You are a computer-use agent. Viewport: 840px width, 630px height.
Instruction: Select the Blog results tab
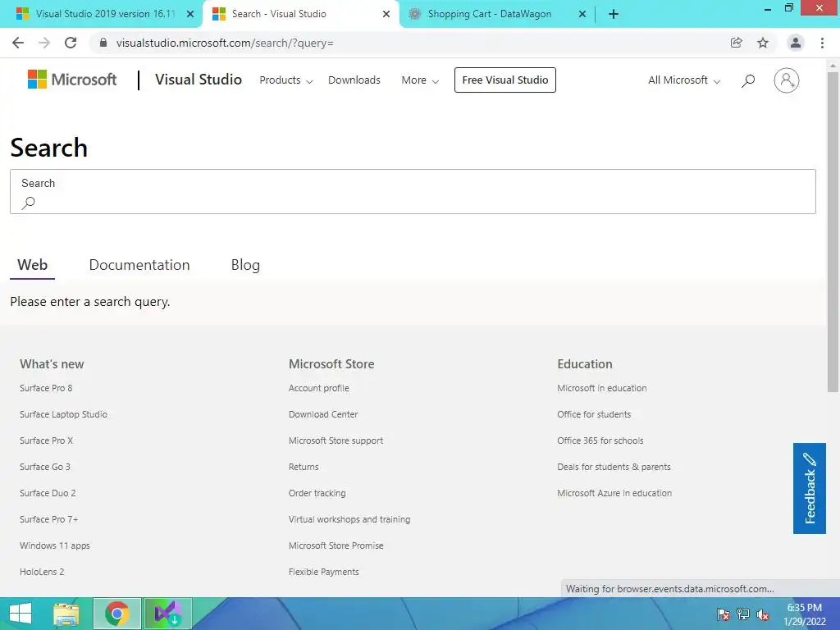pos(245,265)
